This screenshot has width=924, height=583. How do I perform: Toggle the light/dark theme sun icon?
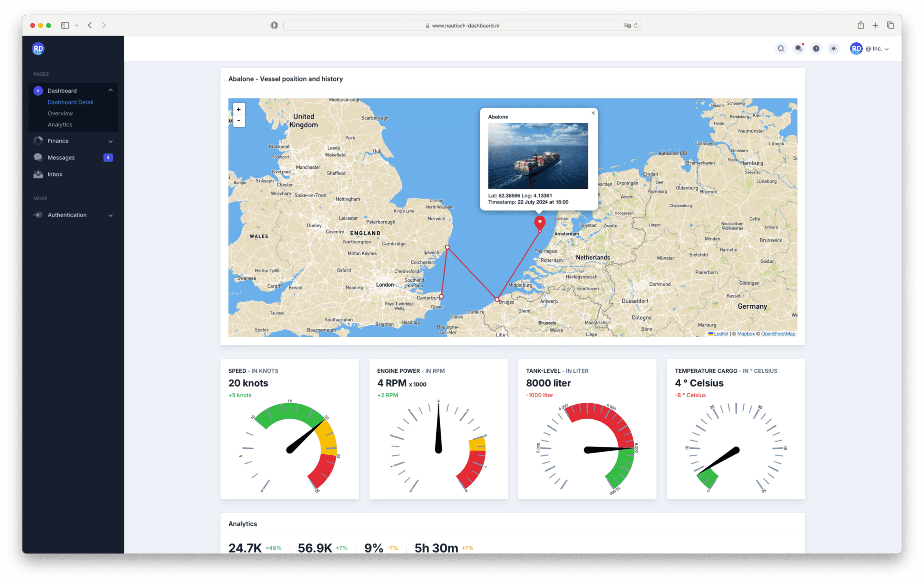point(834,48)
